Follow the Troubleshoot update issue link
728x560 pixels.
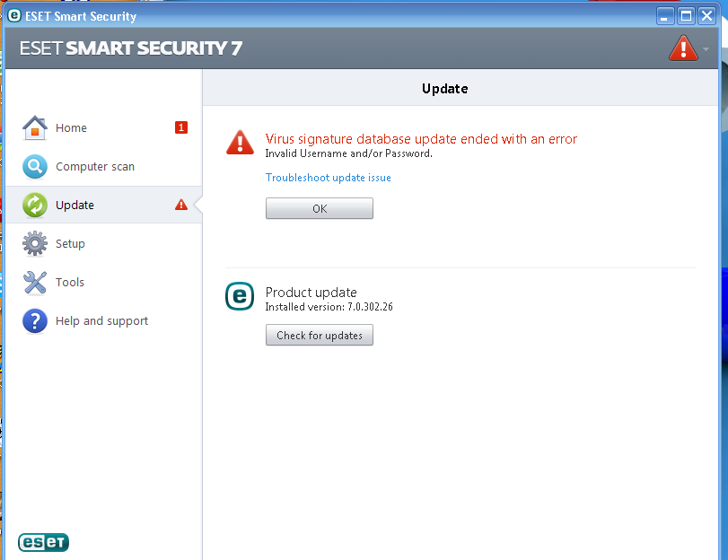(329, 178)
